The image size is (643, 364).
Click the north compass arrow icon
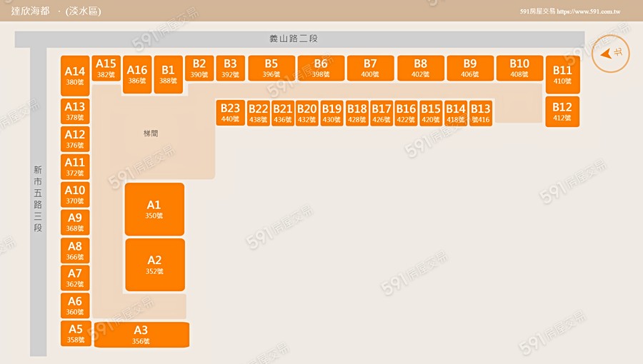611,54
